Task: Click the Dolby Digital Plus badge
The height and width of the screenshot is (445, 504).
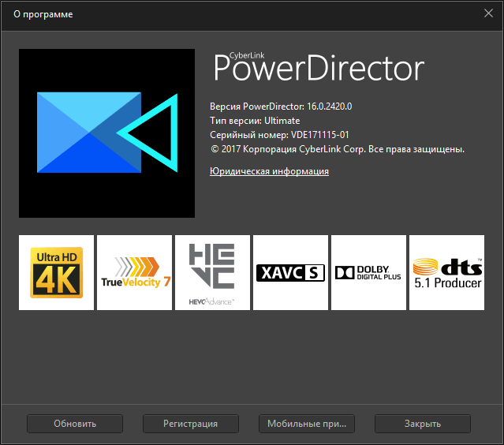Action: tap(368, 272)
